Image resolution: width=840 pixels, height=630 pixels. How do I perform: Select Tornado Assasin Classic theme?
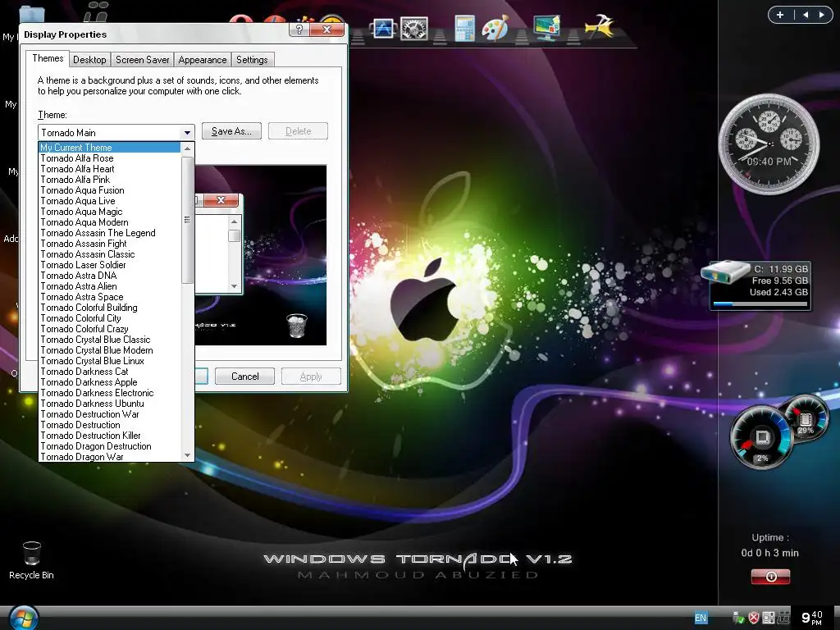110,254
